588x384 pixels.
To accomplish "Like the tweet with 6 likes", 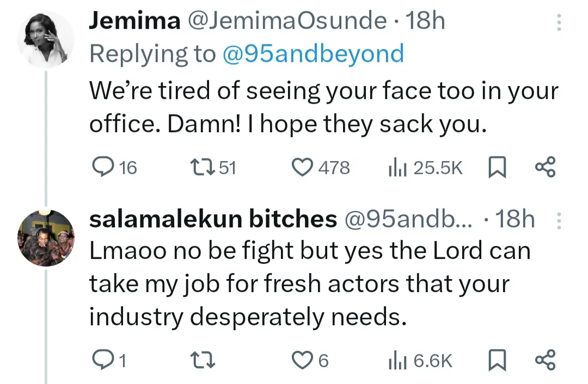I will click(x=301, y=361).
